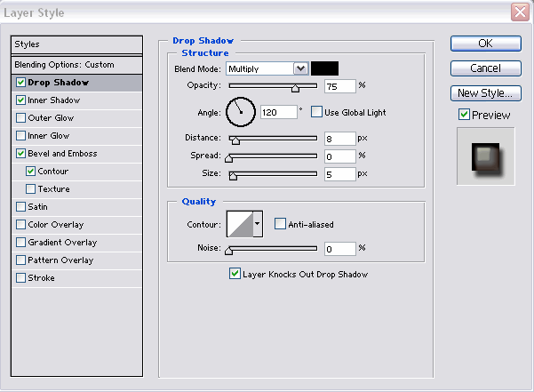The height and width of the screenshot is (392, 534).
Task: Open the black shadow color swatch
Action: coord(324,68)
